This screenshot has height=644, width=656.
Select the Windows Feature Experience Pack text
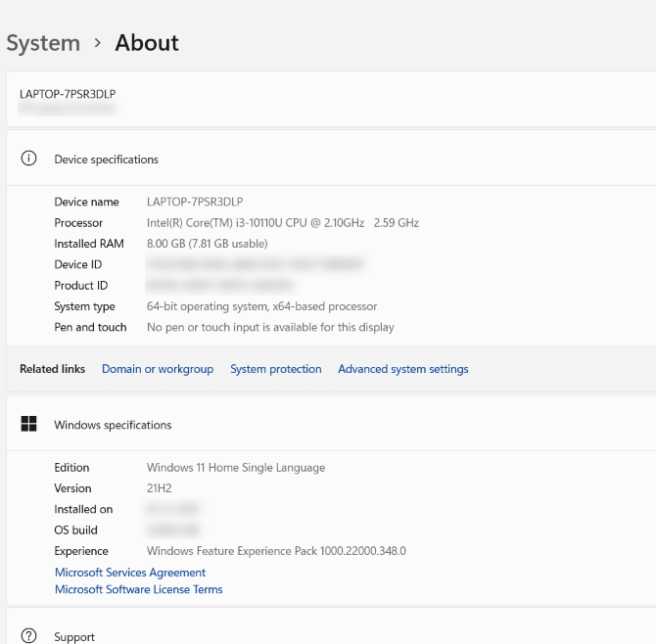[x=276, y=551]
